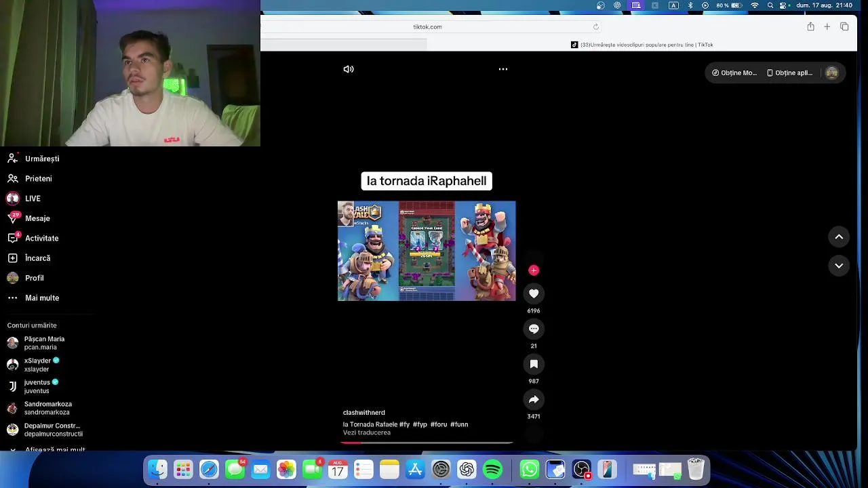Open the comments bubble showing 21
This screenshot has width=868, height=488.
pos(534,329)
